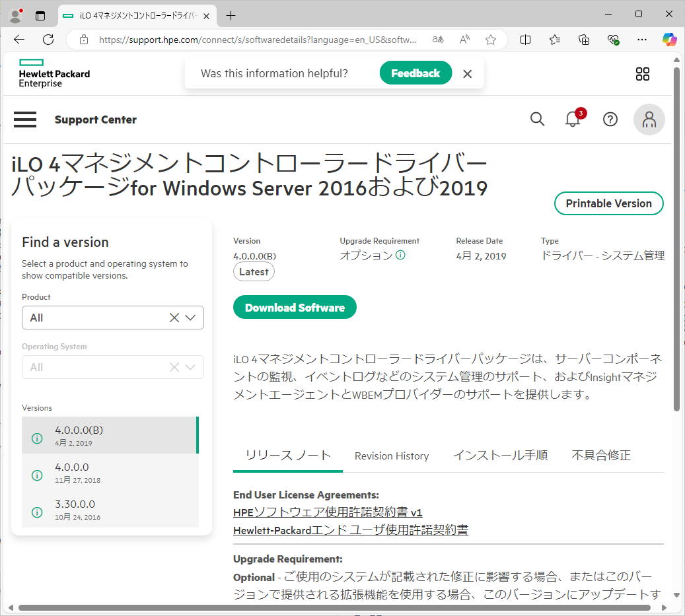Open Copilot sidebar
This screenshot has width=685, height=616.
point(669,40)
